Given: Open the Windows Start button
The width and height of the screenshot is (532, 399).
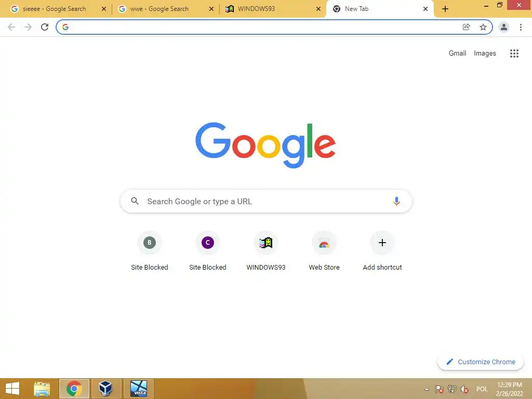Looking at the screenshot, I should pos(12,389).
